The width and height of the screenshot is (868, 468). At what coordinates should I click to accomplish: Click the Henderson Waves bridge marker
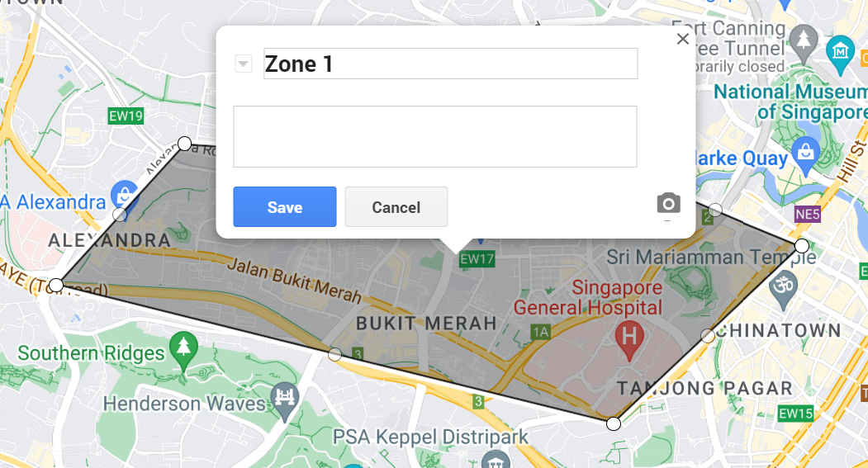[x=286, y=399]
